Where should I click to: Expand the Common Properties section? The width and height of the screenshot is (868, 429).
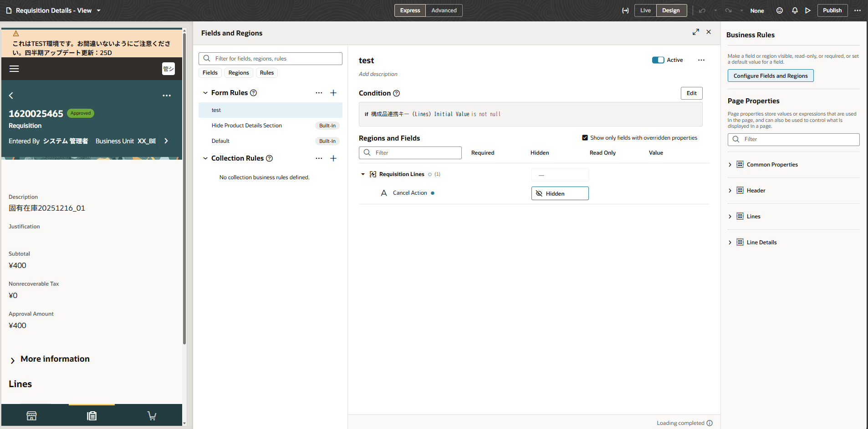point(731,164)
